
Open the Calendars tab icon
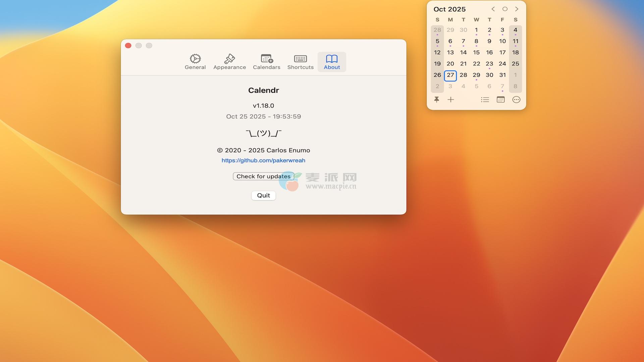click(267, 59)
